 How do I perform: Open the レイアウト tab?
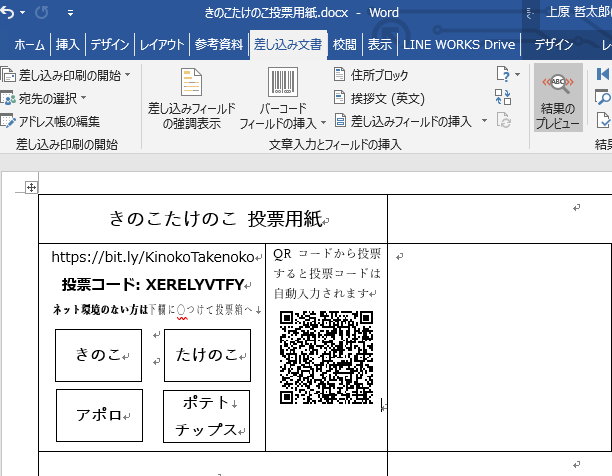click(x=162, y=44)
